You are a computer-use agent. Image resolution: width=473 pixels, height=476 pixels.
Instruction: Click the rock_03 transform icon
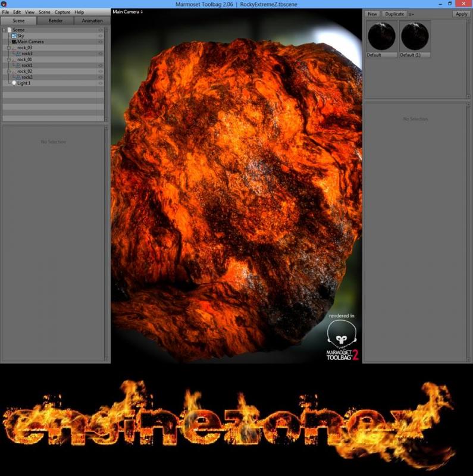click(x=14, y=48)
